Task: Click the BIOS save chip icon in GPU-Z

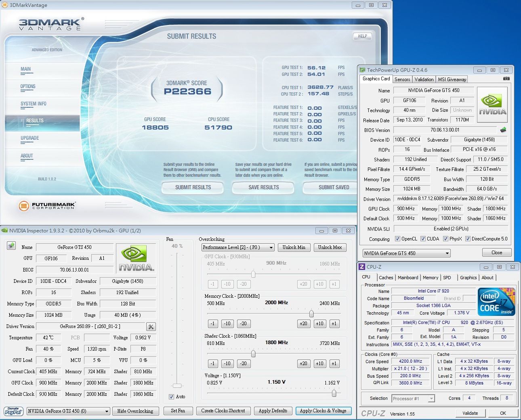Action: 503,130
